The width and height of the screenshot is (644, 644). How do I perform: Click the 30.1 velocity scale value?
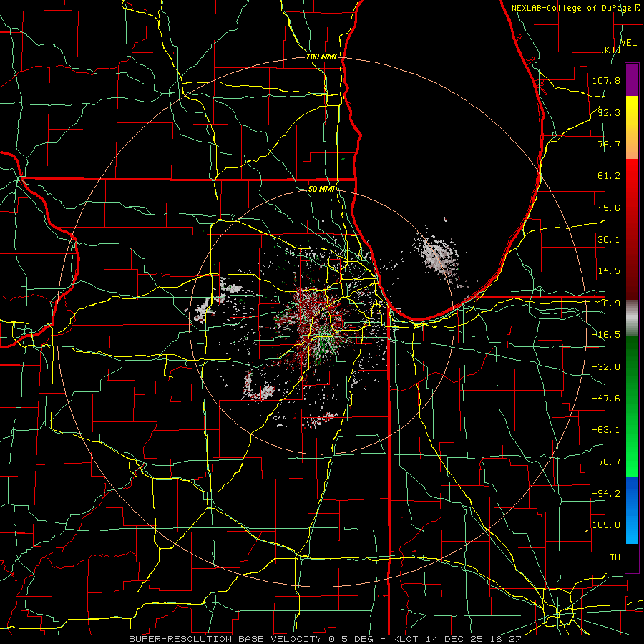[609, 240]
